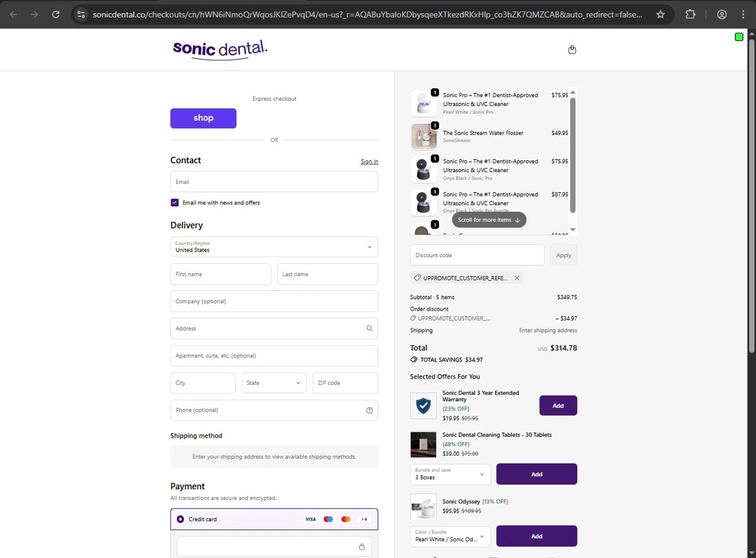Focus the ZIP code field
The height and width of the screenshot is (558, 756).
pyautogui.click(x=345, y=383)
